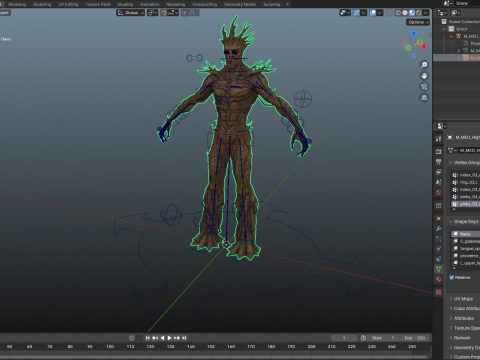Viewport: 480px width, 360px height.
Task: Click the green Y axis on navigation gizmo
Action: 420,42
